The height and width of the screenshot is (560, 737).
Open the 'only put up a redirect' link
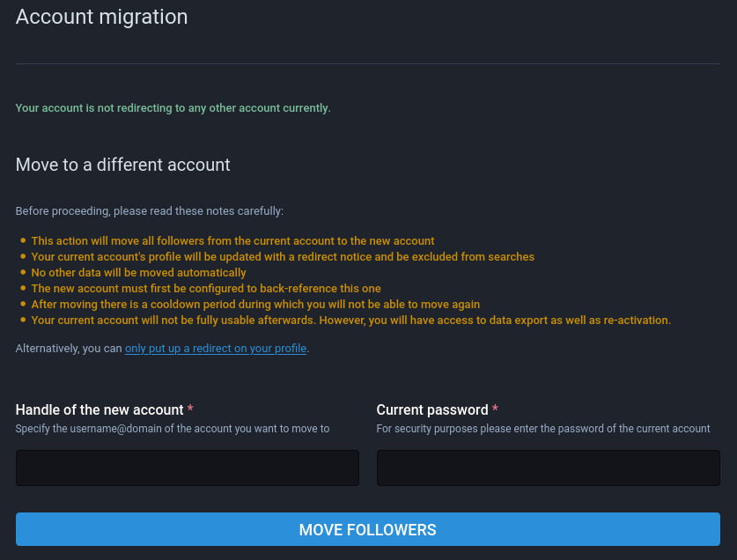tap(216, 349)
